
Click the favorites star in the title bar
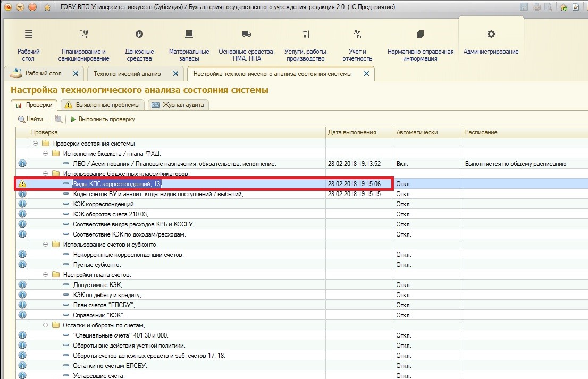tap(47, 7)
